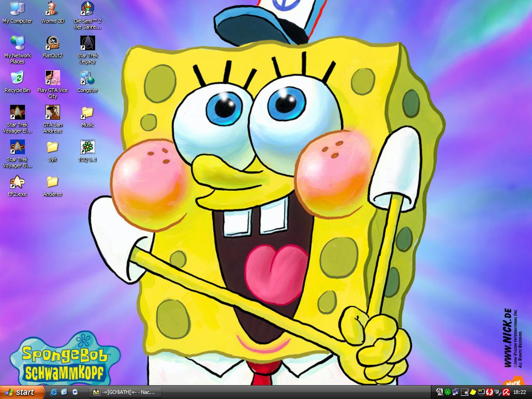Click the GO!liATH taskbar window button
Image resolution: width=532 pixels, height=399 pixels.
click(125, 392)
